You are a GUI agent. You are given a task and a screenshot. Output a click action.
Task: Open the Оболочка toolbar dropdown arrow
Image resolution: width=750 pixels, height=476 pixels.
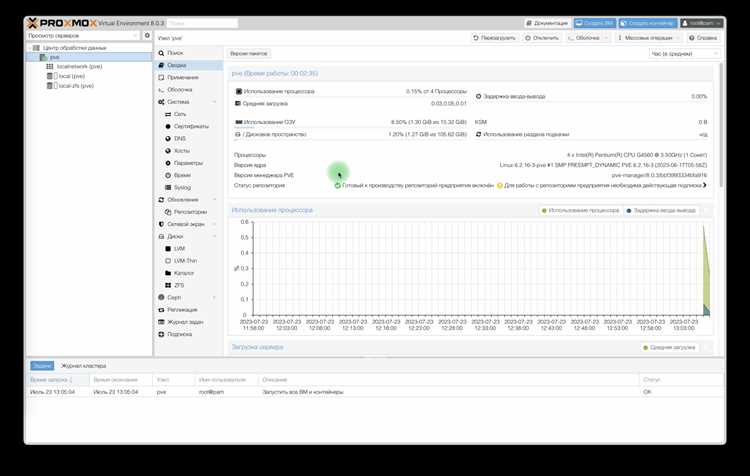(x=606, y=38)
